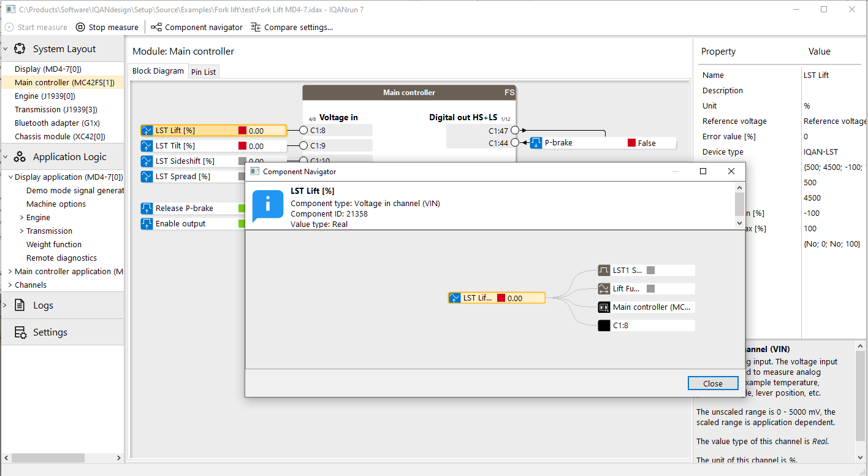The height and width of the screenshot is (476, 868).
Task: Close the Component Navigator with Close button
Action: click(713, 383)
